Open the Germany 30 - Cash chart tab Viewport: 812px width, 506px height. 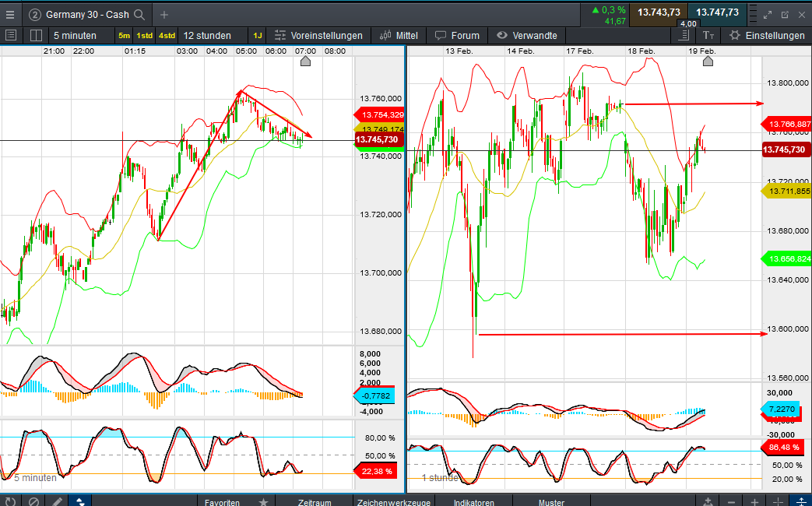point(87,15)
